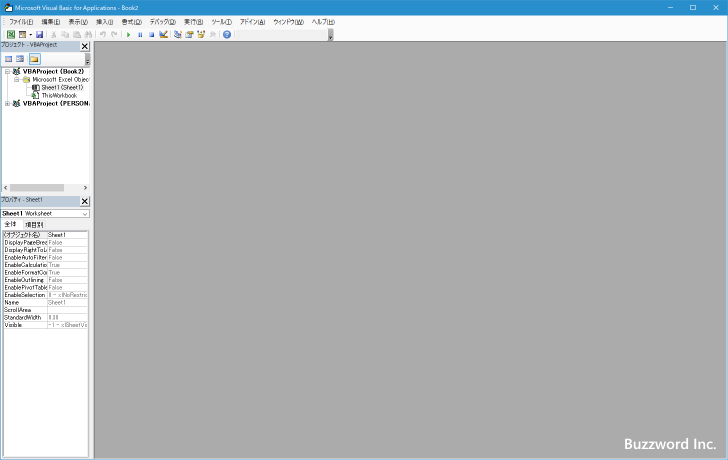Click project tree scroll left arrow

[x=6, y=188]
